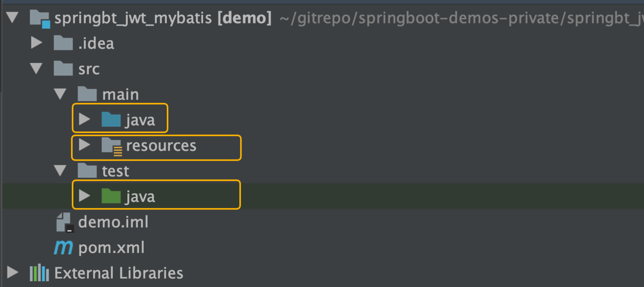This screenshot has height=287, width=644.
Task: Click the demo.iml file icon
Action: 63,222
